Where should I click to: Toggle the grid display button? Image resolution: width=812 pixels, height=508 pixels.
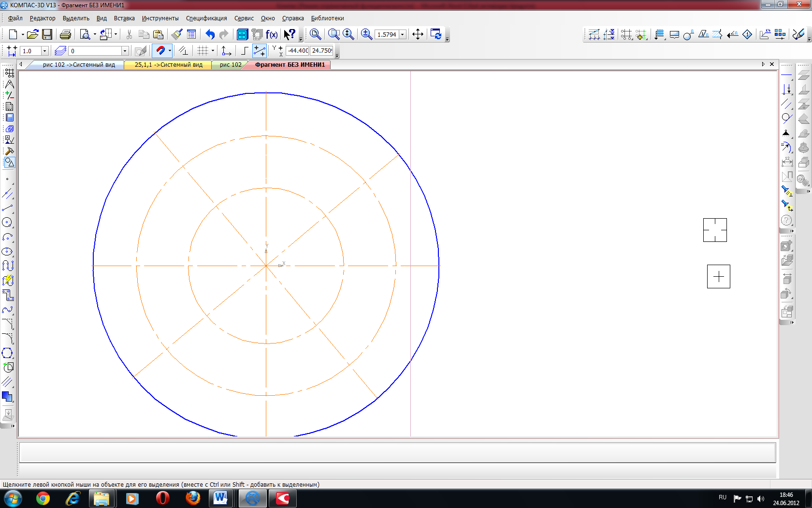pyautogui.click(x=203, y=50)
